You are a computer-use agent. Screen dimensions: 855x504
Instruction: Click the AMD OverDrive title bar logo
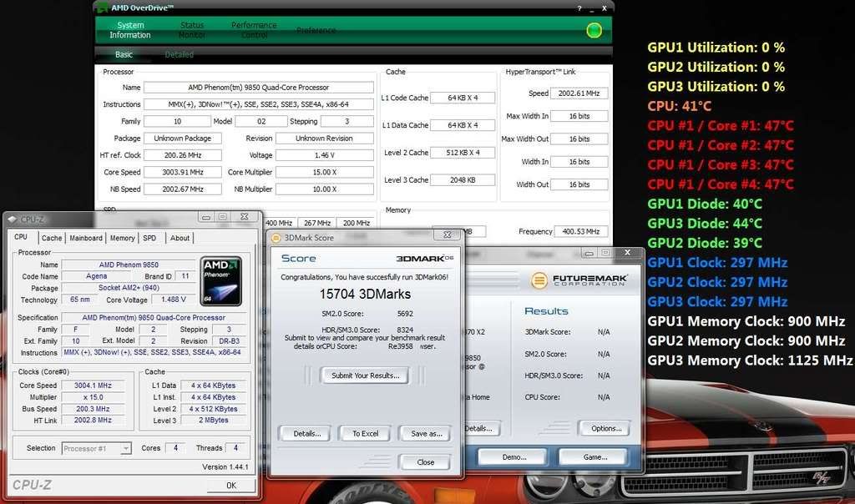click(x=102, y=8)
